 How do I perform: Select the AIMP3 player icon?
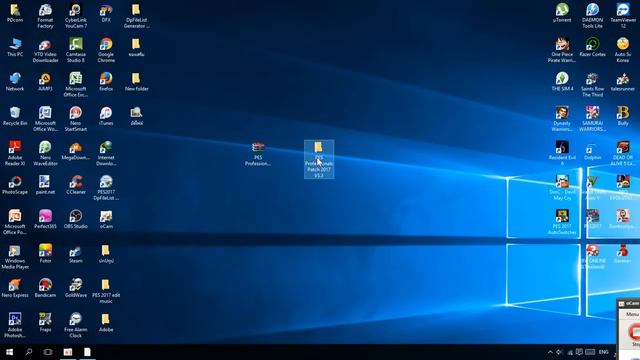point(45,82)
